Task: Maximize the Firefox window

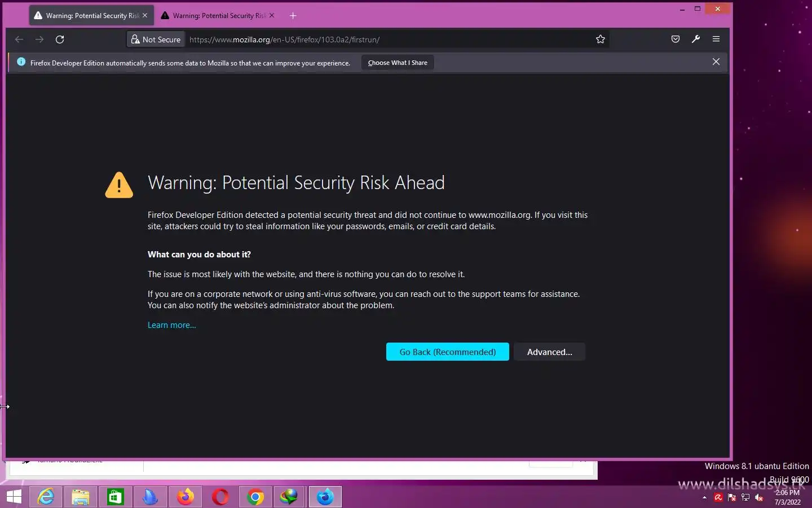Action: pyautogui.click(x=698, y=9)
